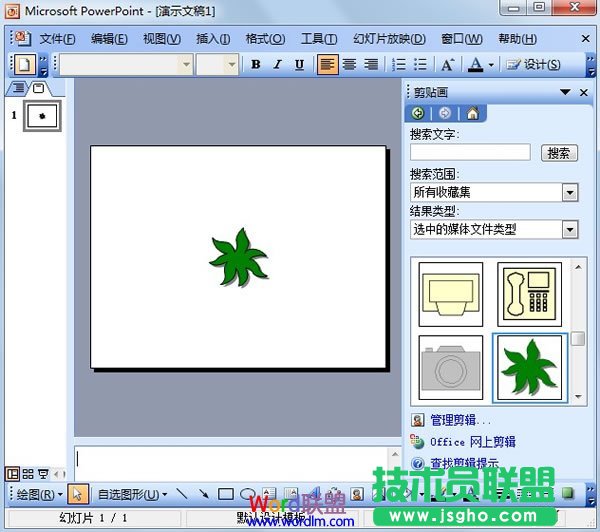The height and width of the screenshot is (532, 600).
Task: Select the Rectangle drawing tool
Action: pyautogui.click(x=226, y=494)
